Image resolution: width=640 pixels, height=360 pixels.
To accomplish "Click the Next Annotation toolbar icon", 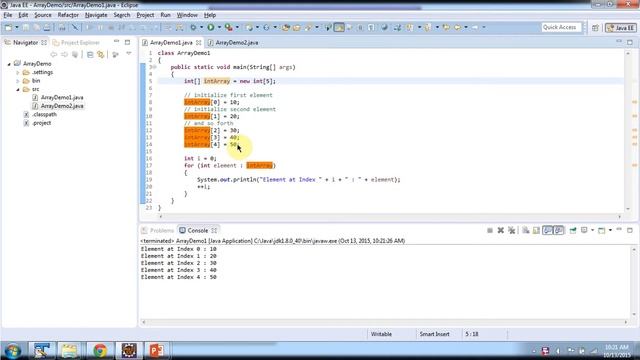I will 409,27.
